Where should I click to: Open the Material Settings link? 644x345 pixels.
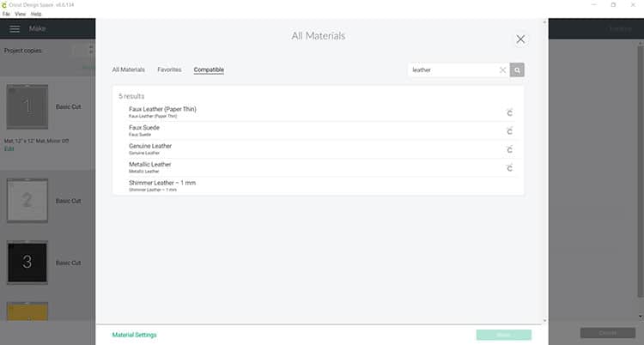134,335
